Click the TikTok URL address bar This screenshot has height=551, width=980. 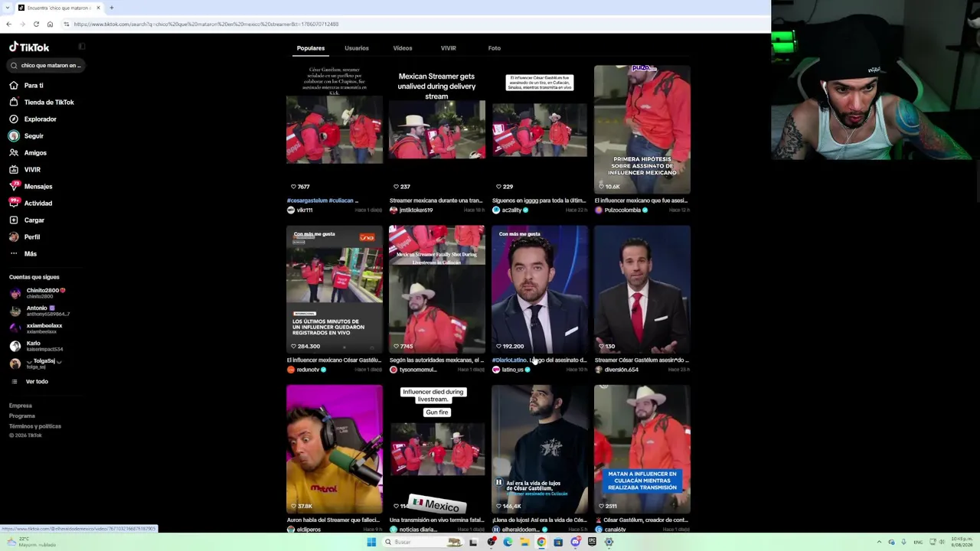413,24
